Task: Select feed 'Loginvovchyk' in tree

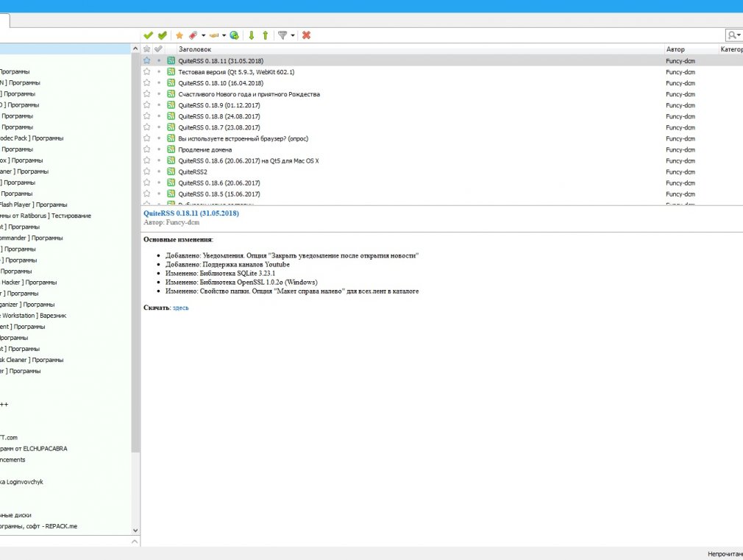Action: click(x=21, y=482)
